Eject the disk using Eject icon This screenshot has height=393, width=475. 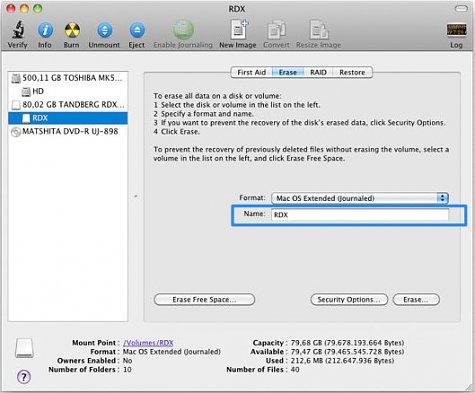(137, 30)
